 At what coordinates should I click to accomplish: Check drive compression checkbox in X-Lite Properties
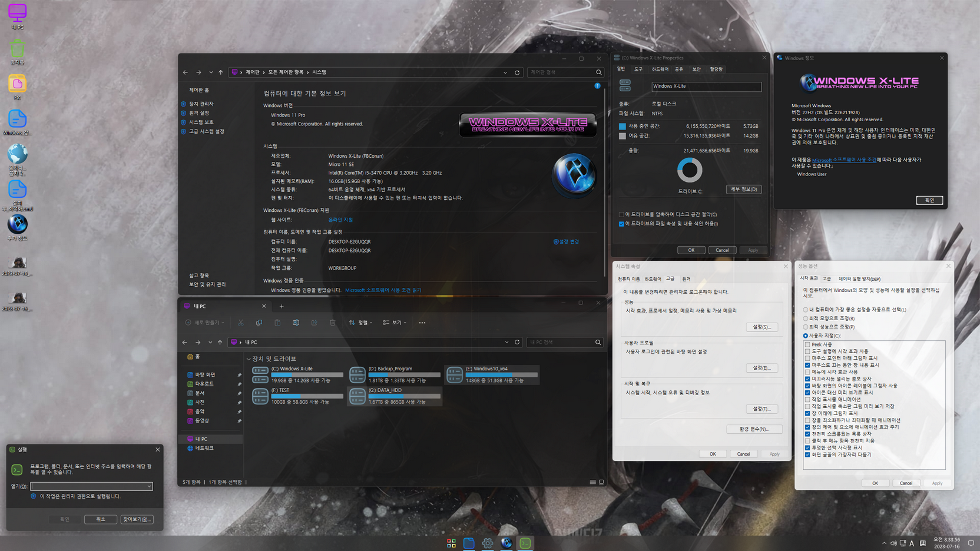click(x=621, y=215)
